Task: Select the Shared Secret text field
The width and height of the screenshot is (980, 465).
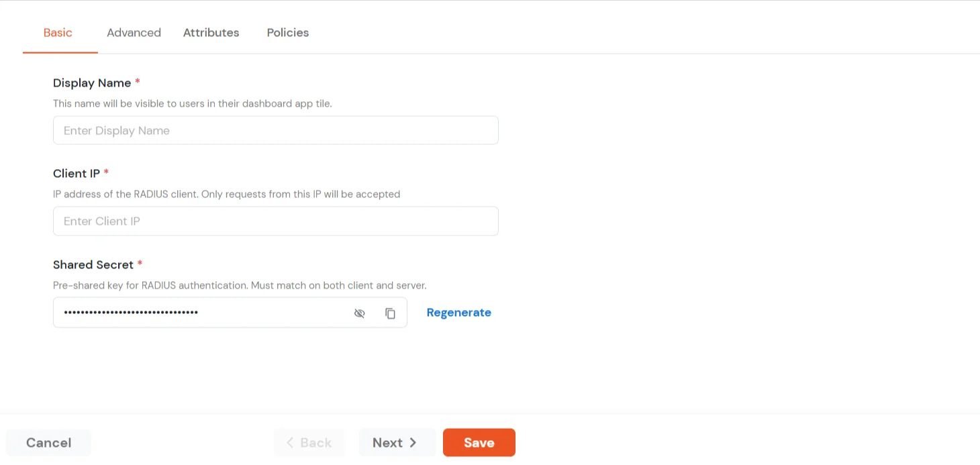Action: tap(201, 312)
